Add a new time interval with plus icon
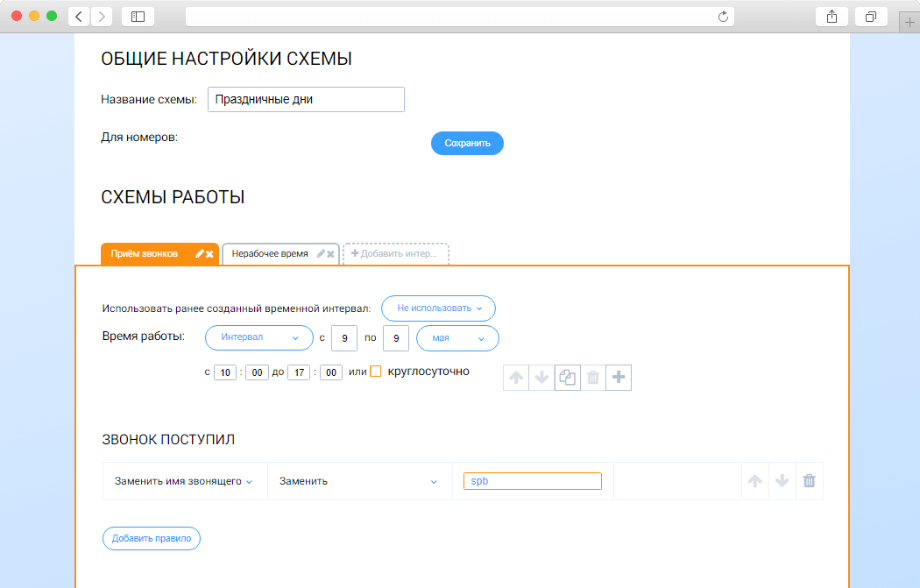 pos(619,377)
